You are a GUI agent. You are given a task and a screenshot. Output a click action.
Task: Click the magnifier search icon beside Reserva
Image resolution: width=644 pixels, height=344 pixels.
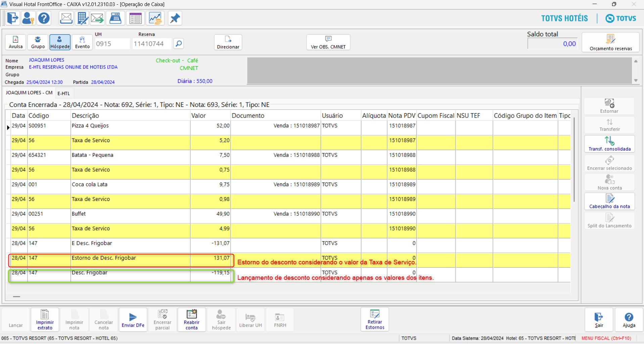[x=179, y=44]
